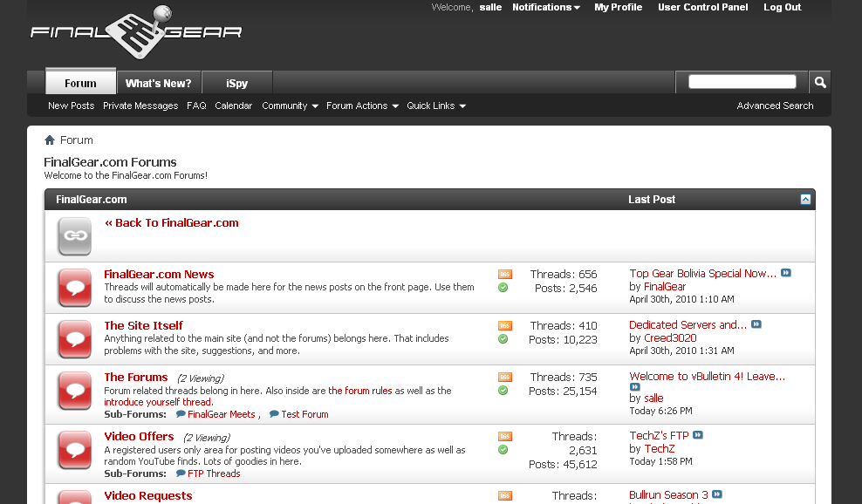Expand the Community menu
Screen dimensions: 862x504
(290, 106)
